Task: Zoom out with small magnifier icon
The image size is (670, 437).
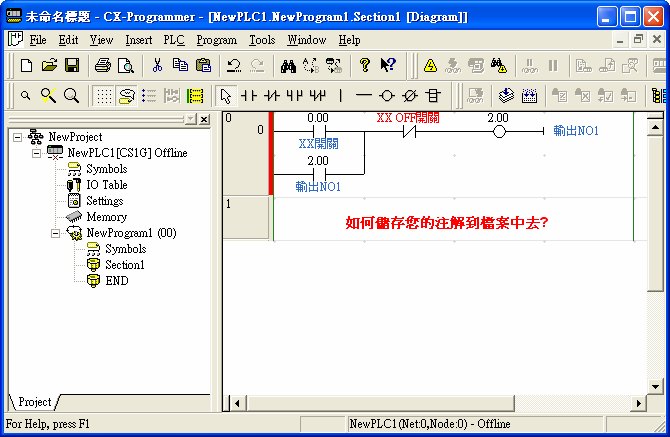Action: pos(26,96)
